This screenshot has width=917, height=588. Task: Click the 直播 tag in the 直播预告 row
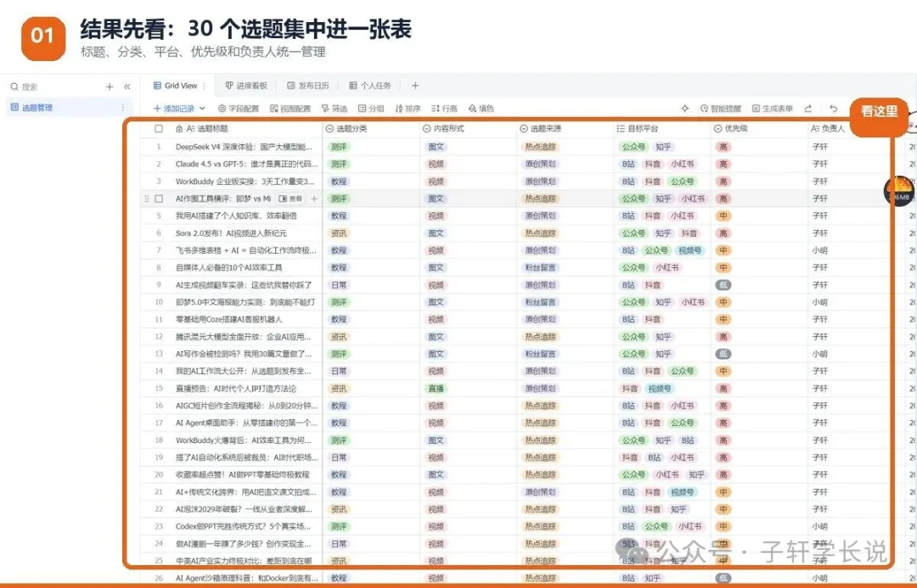[x=436, y=389]
